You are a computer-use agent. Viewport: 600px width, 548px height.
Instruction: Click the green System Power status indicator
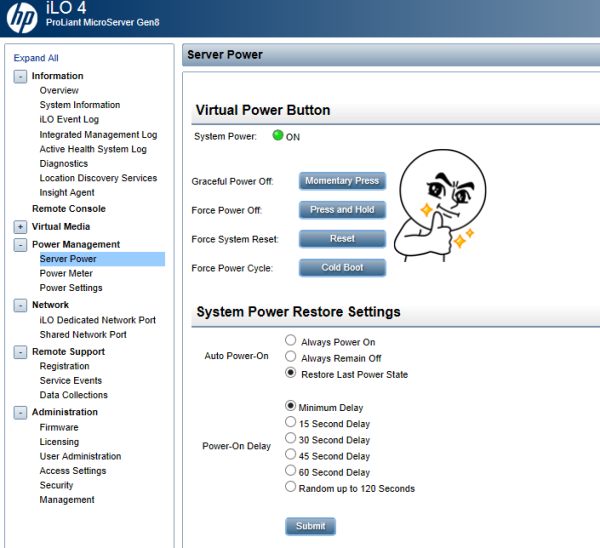pos(277,135)
